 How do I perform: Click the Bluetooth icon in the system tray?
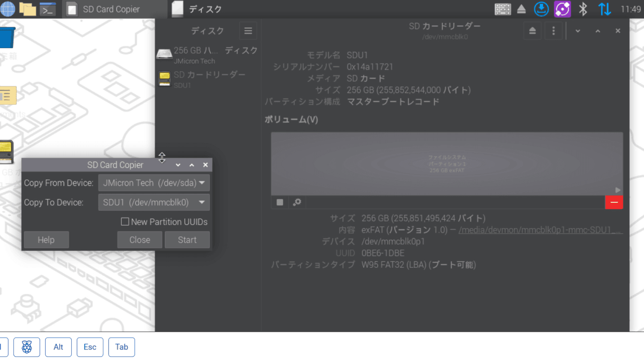point(583,9)
